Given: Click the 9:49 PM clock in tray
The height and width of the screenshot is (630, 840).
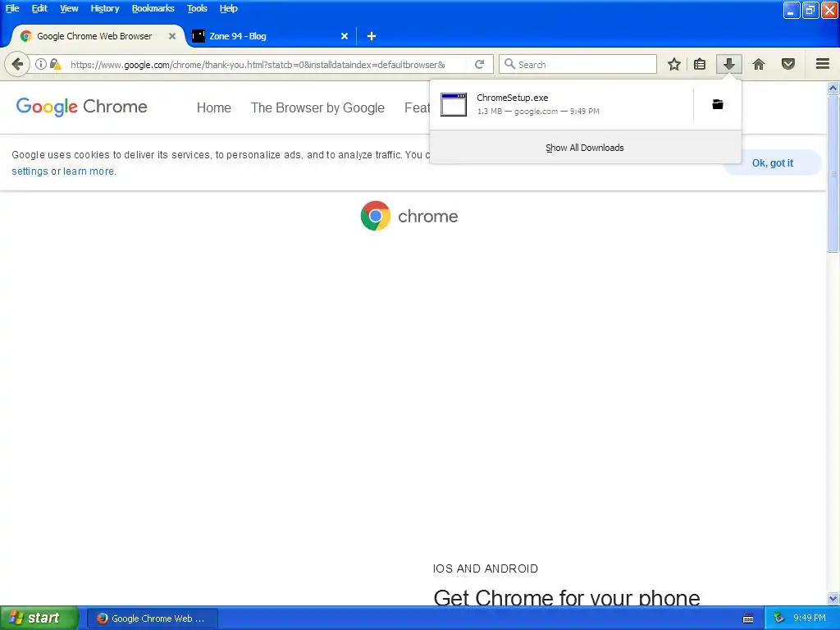Looking at the screenshot, I should pos(810,618).
